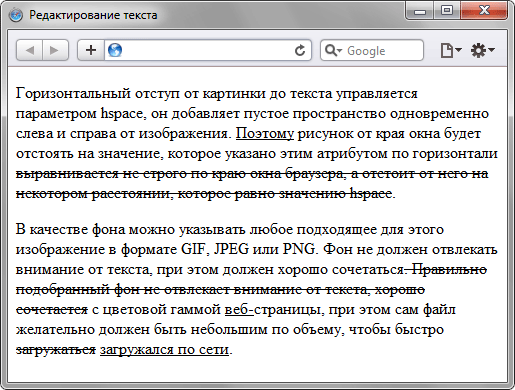Click the address bar field
515x390 pixels.
pyautogui.click(x=208, y=50)
